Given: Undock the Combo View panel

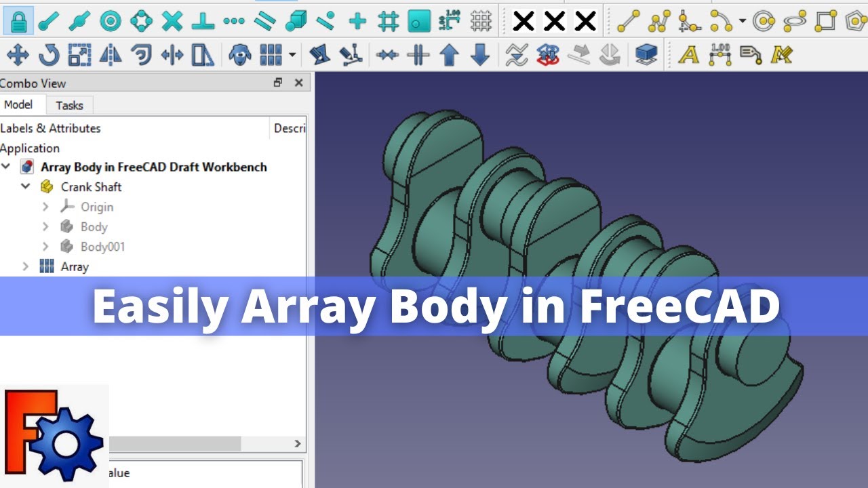Looking at the screenshot, I should click(x=278, y=83).
